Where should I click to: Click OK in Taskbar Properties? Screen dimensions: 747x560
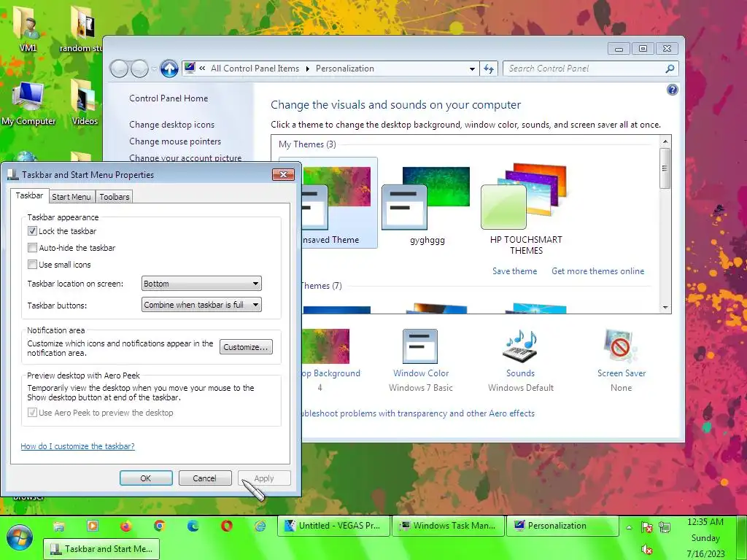pos(146,478)
